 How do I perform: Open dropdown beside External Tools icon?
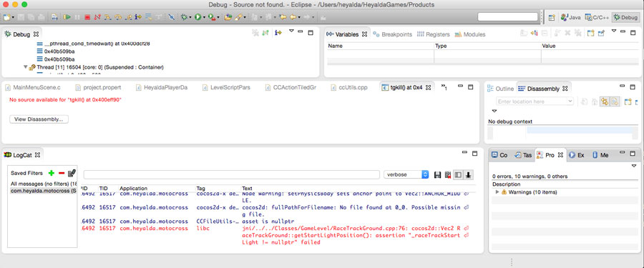(x=218, y=18)
